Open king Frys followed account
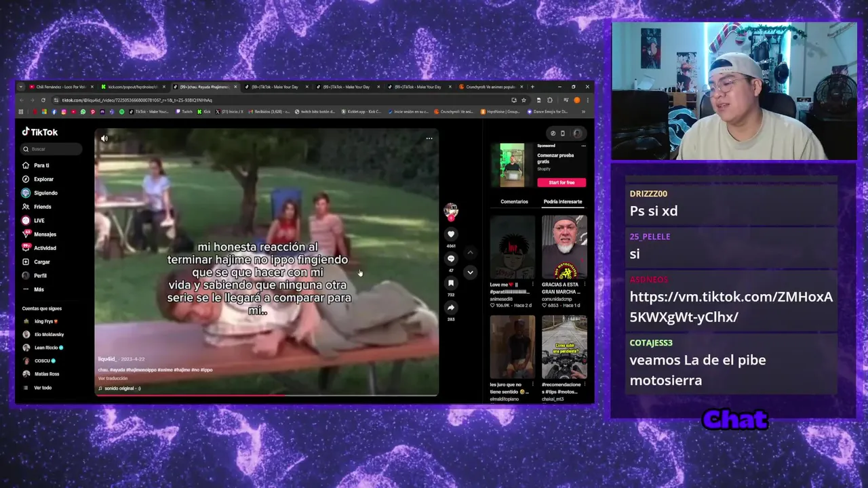 pyautogui.click(x=41, y=321)
